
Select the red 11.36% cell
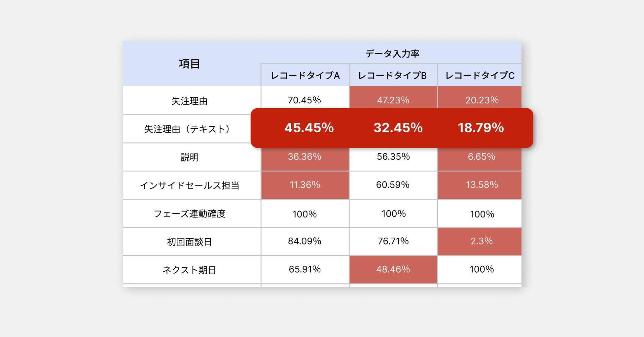[304, 185]
